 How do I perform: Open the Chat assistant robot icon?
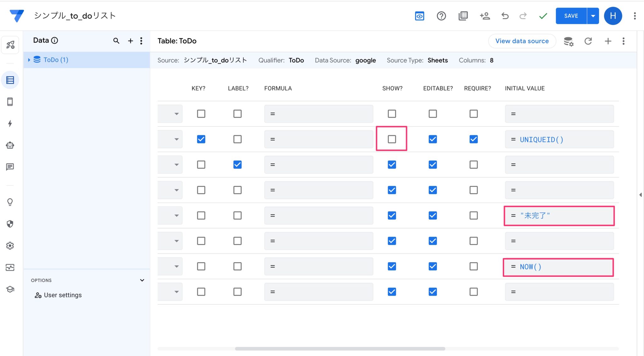[10, 145]
